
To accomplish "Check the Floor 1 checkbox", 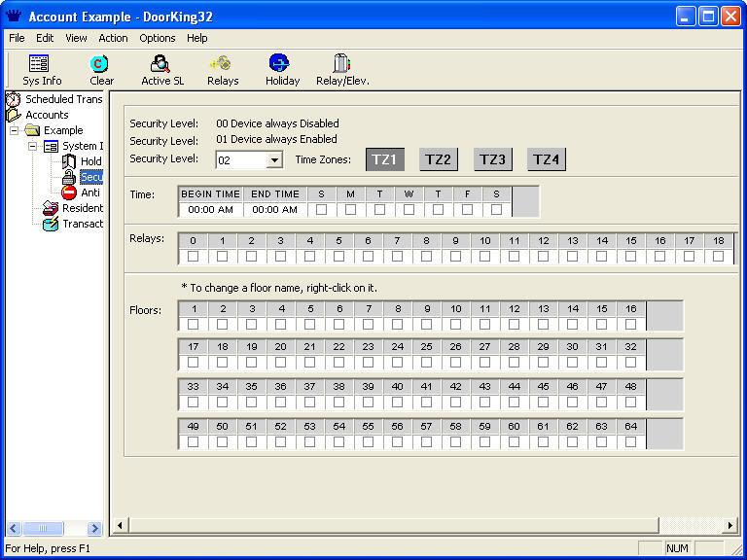I will [193, 325].
